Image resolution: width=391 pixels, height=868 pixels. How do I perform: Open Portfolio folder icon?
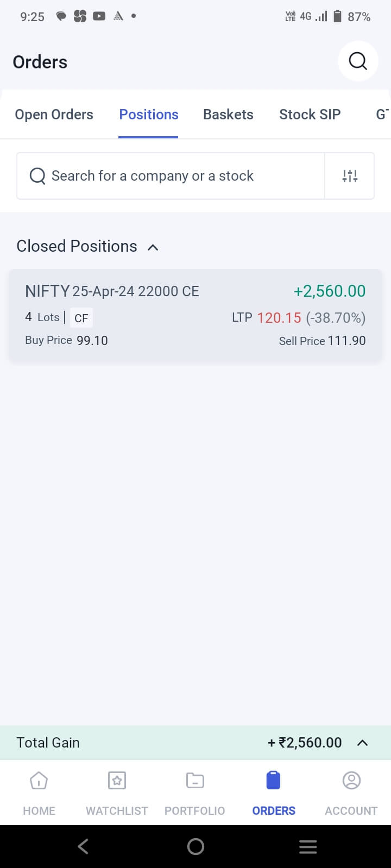pyautogui.click(x=195, y=781)
